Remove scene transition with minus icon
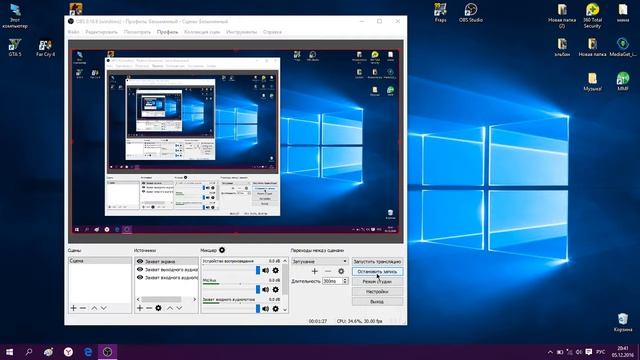Viewport: 640px width, 360px height. [x=328, y=271]
